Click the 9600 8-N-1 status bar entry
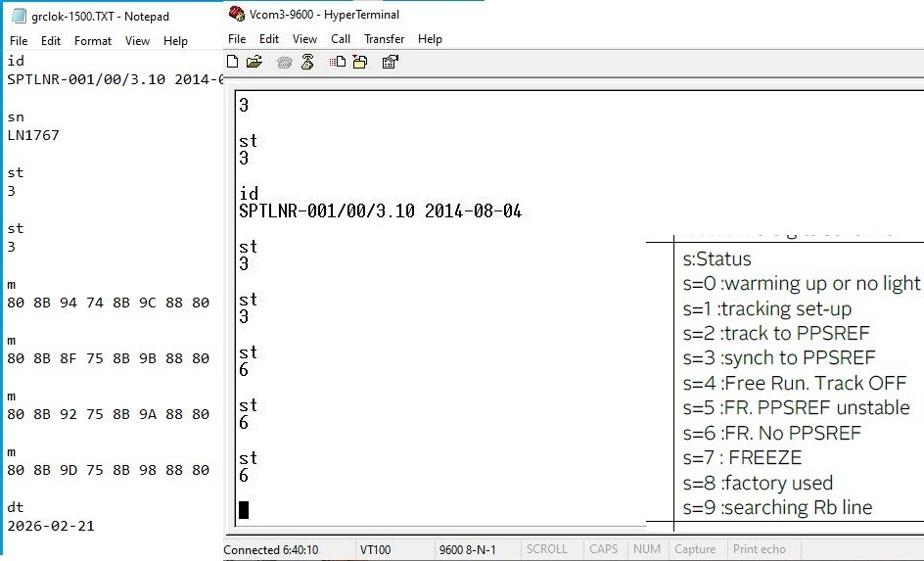 coord(467,550)
